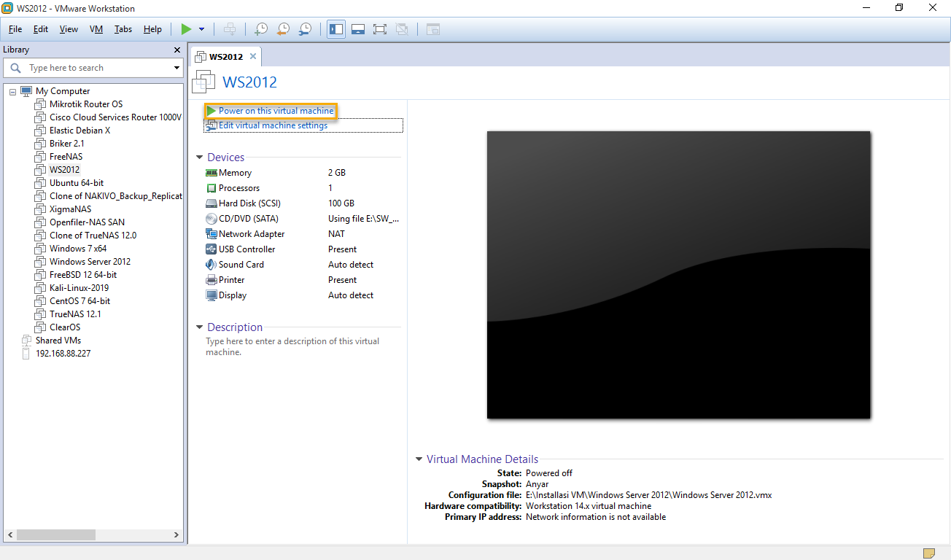Image resolution: width=951 pixels, height=560 pixels.
Task: Open the Memory device settings
Action: pos(235,172)
